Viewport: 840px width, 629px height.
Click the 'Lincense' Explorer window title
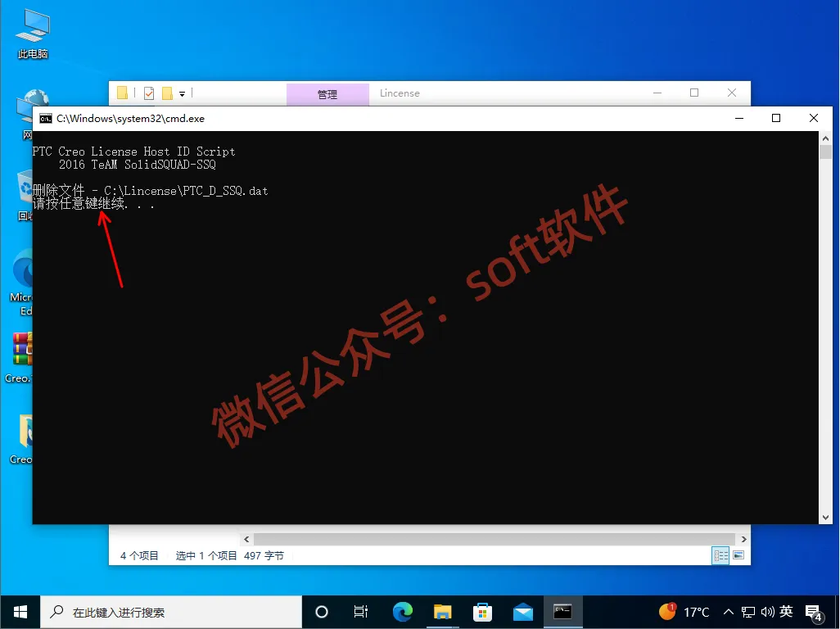coord(400,93)
